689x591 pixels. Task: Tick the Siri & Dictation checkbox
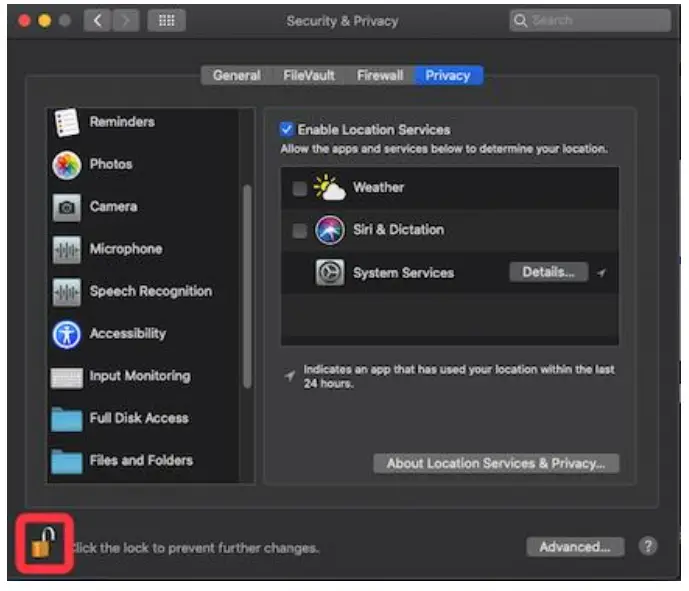300,231
